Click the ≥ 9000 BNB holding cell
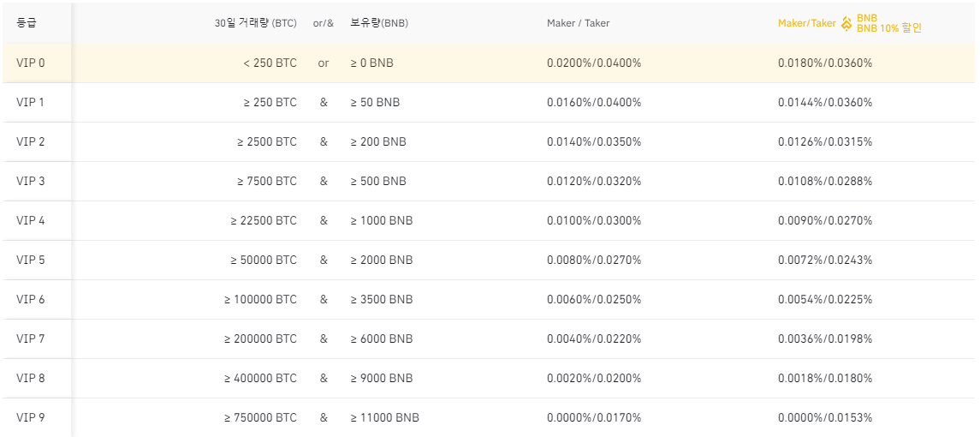Image resolution: width=980 pixels, height=437 pixels. pos(381,378)
